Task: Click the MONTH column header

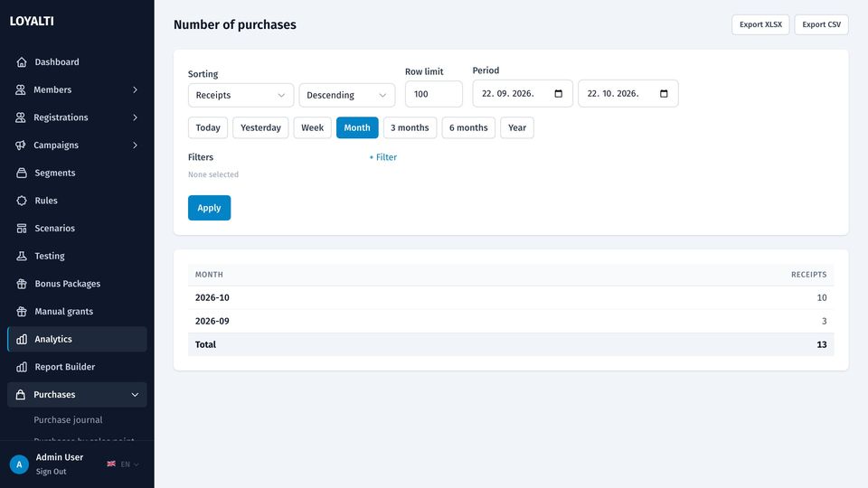Action: tap(209, 275)
